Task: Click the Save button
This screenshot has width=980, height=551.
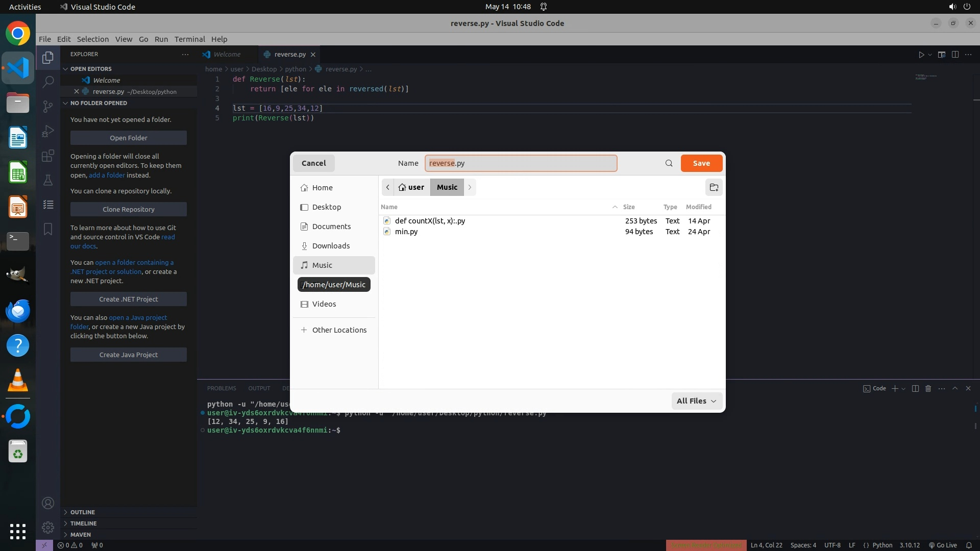Action: pyautogui.click(x=701, y=163)
